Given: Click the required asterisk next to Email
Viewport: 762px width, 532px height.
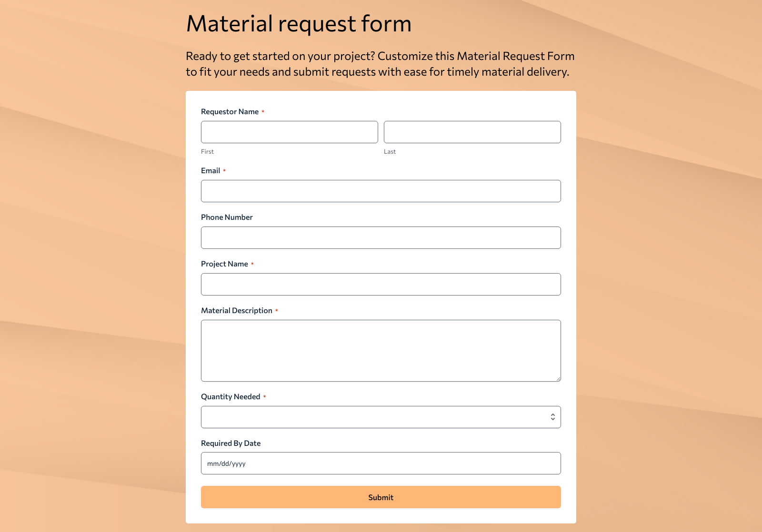Looking at the screenshot, I should pyautogui.click(x=225, y=170).
